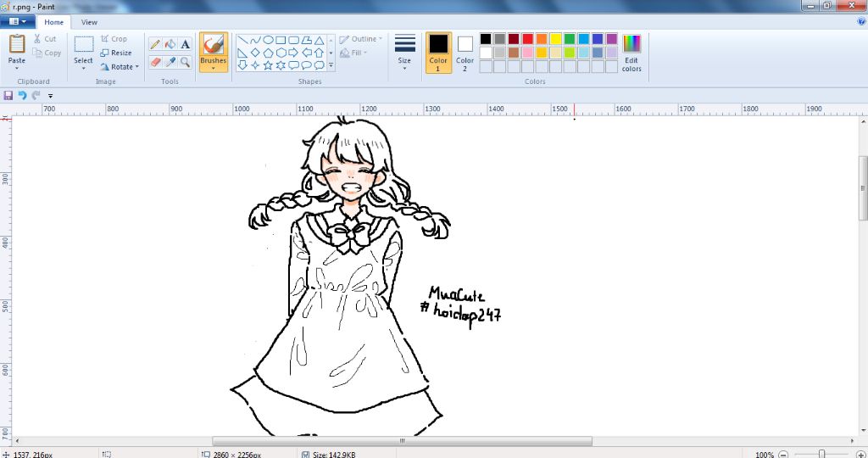Screen dimensions: 868x458
Task: Expand the Shapes gallery more arrow
Action: [331, 65]
